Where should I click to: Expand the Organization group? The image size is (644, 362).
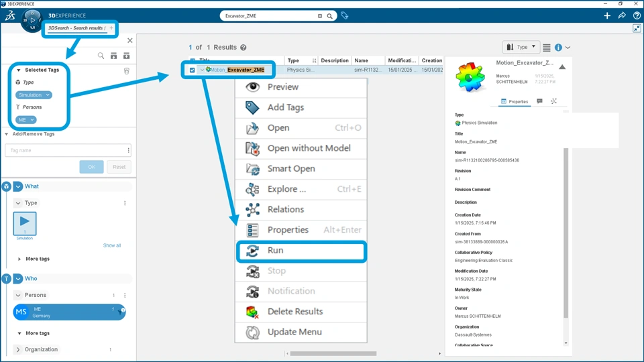18,350
